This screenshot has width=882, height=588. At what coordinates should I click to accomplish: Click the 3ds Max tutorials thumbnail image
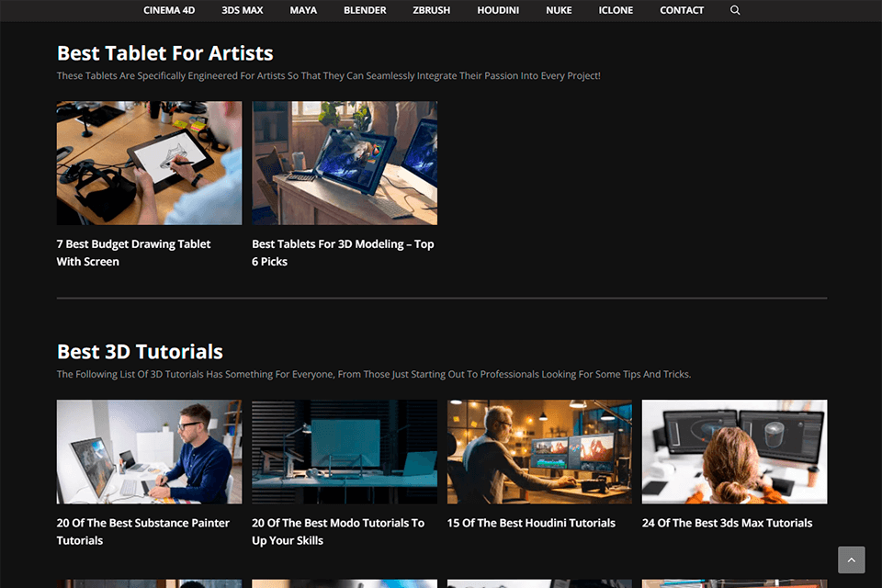point(735,452)
